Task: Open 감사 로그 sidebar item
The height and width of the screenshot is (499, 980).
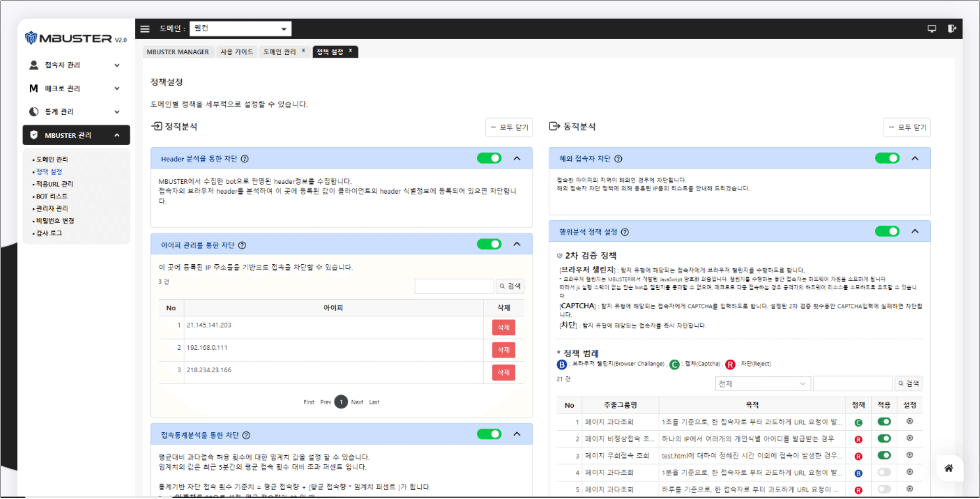Action: point(49,233)
